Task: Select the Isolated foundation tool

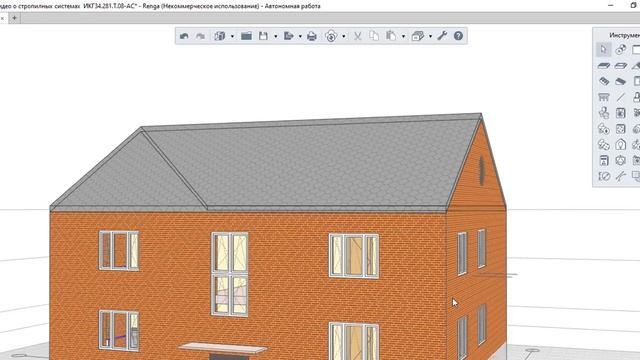Action: click(604, 81)
